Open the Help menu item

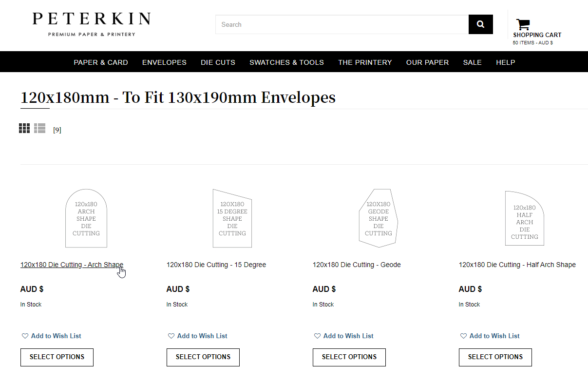click(x=505, y=62)
